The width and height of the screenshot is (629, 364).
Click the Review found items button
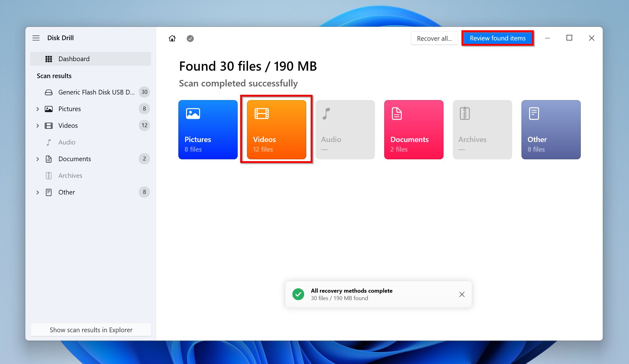498,38
